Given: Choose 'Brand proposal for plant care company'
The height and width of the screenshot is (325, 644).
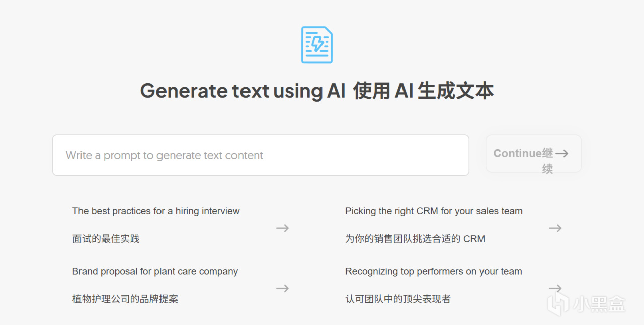Looking at the screenshot, I should tap(155, 271).
